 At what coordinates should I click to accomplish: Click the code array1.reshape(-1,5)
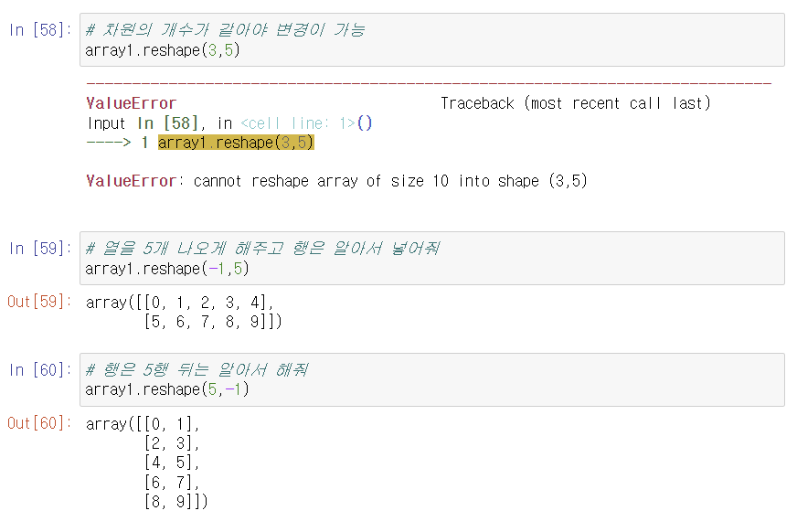(167, 269)
